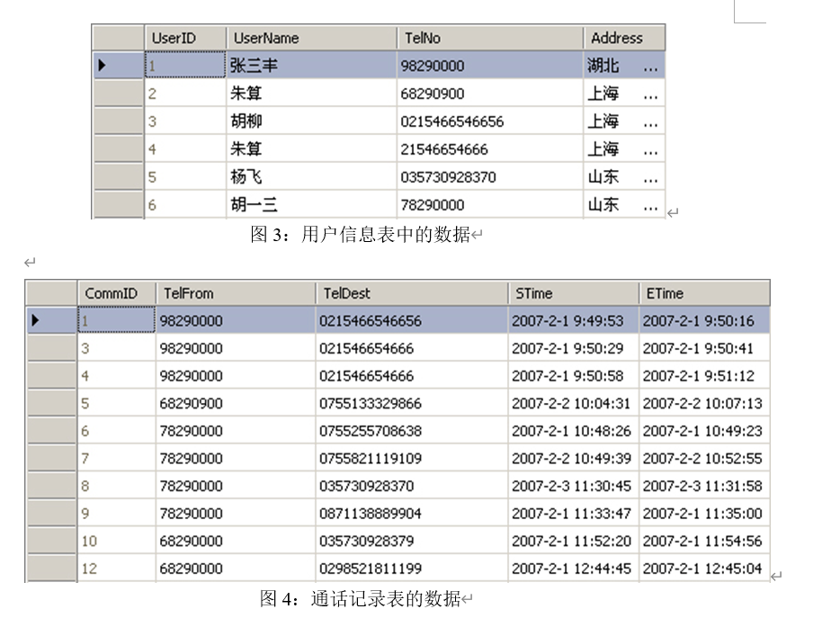Click the Address column header
Image resolution: width=840 pixels, height=618 pixels.
pyautogui.click(x=625, y=38)
